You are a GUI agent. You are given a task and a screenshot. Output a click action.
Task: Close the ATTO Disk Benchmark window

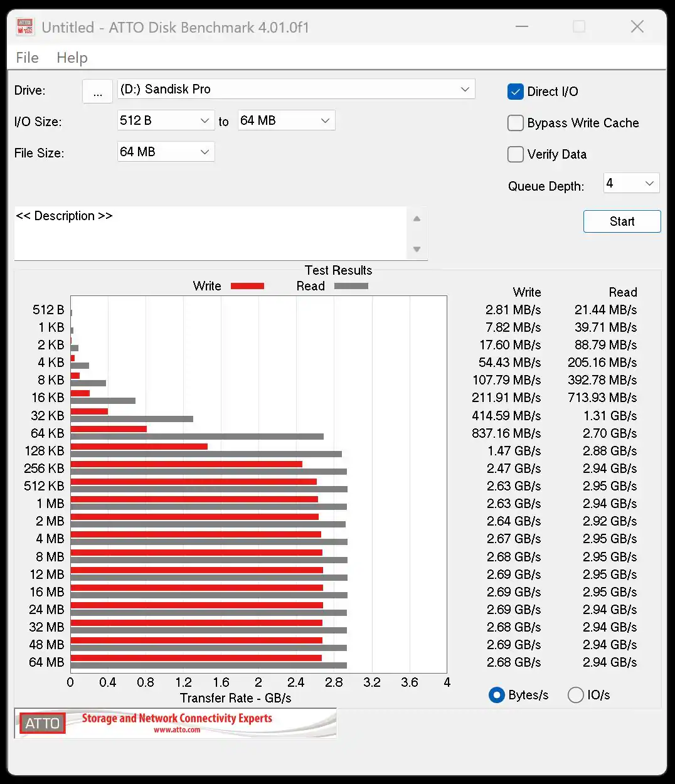click(x=637, y=27)
